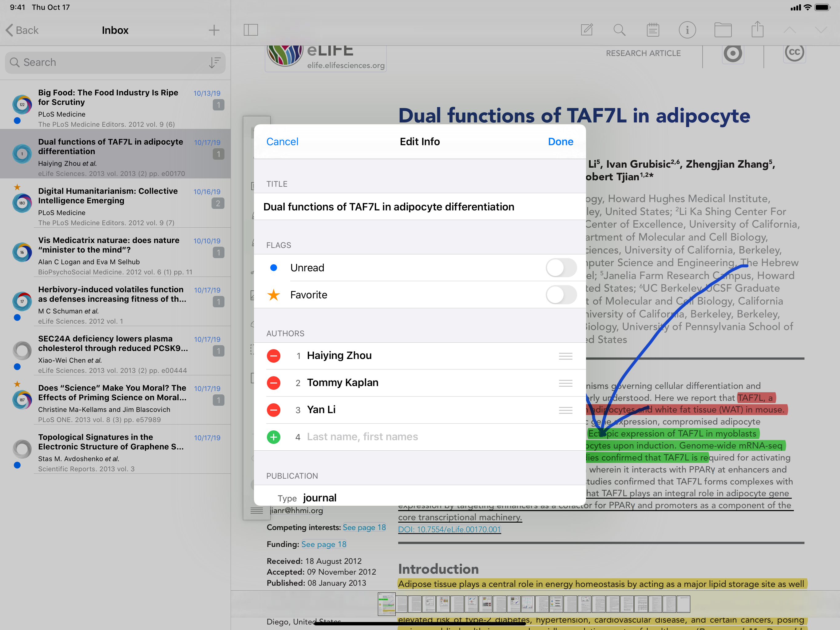This screenshot has height=630, width=840.
Task: Go to previous paper with up chevron
Action: click(x=790, y=30)
